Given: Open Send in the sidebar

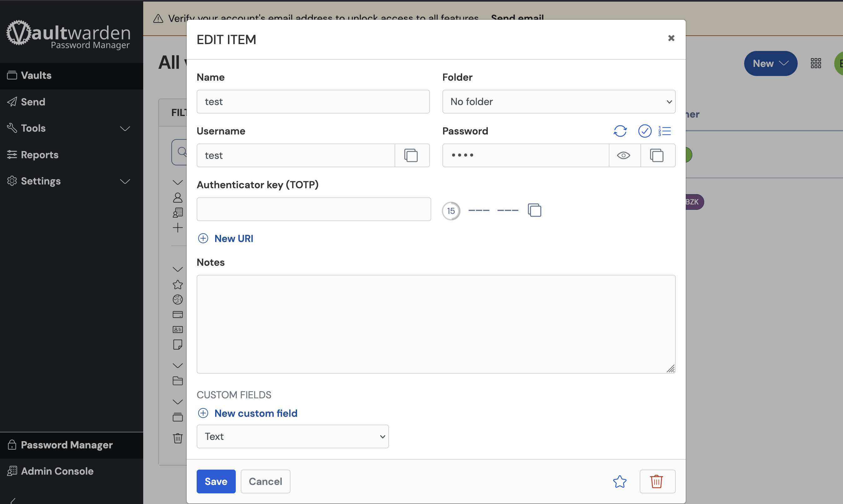Looking at the screenshot, I should (x=71, y=102).
